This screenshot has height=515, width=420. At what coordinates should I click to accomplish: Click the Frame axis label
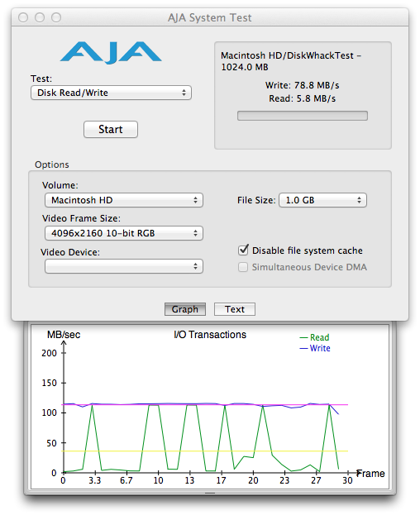[370, 474]
